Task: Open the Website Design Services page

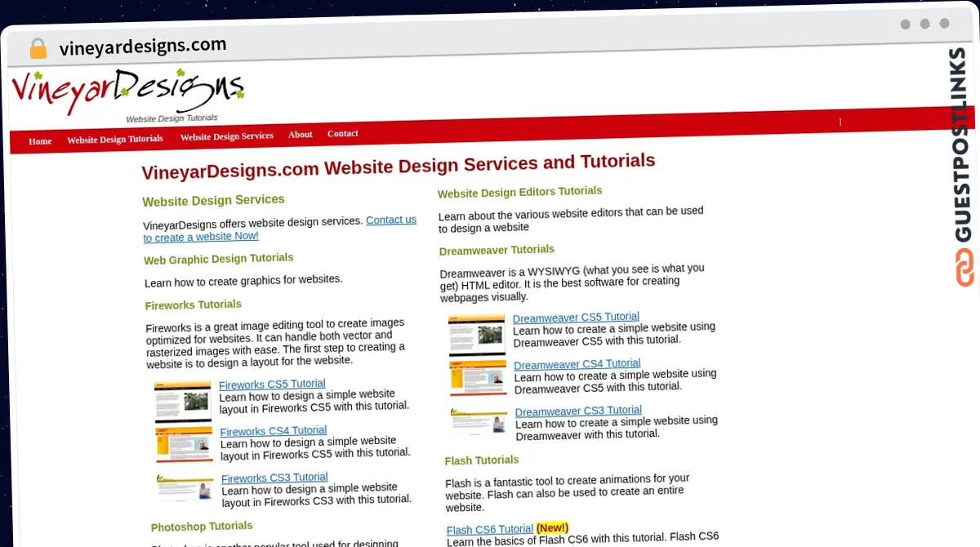Action: [226, 136]
